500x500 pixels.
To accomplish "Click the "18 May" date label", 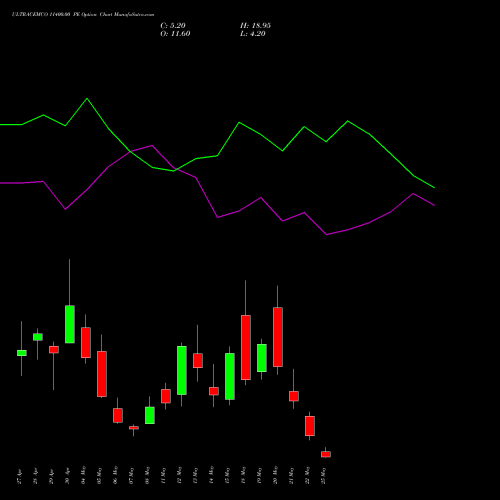I will 243,476.
